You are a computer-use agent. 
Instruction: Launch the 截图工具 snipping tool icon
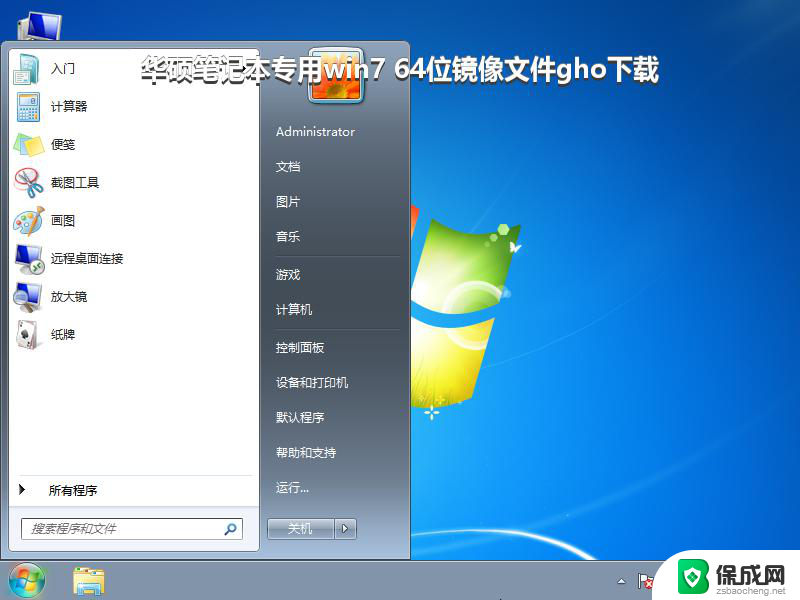pos(28,183)
